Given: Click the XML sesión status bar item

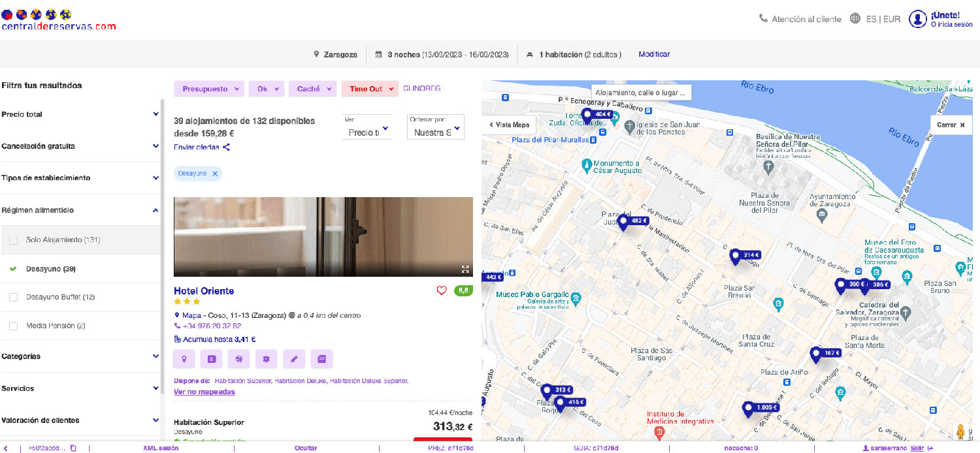Looking at the screenshot, I should click(161, 448).
